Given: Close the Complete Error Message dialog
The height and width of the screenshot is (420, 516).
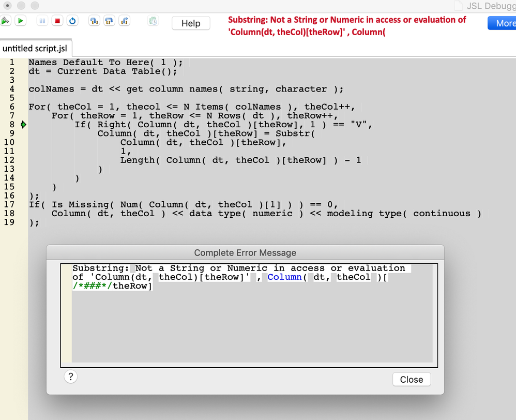Looking at the screenshot, I should coord(411,379).
